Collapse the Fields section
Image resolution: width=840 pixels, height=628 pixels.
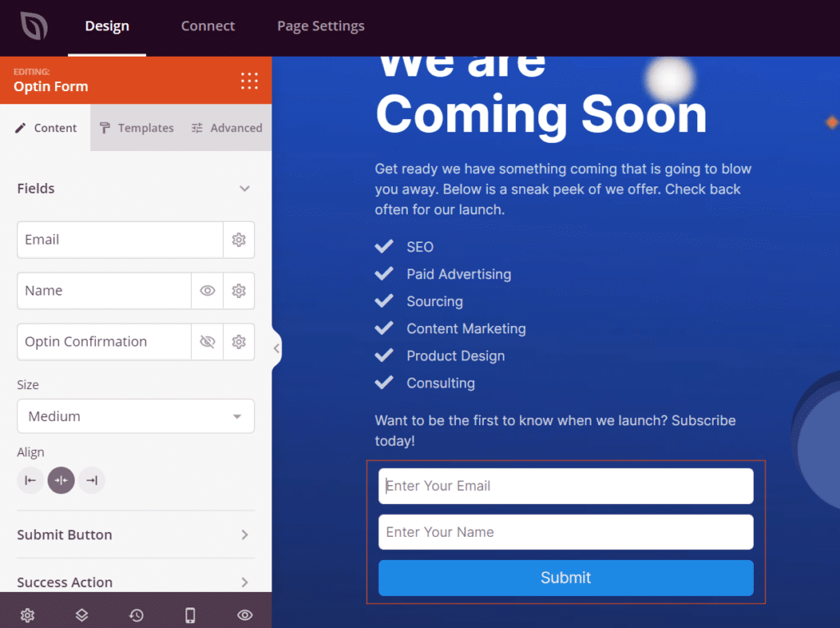tap(244, 189)
